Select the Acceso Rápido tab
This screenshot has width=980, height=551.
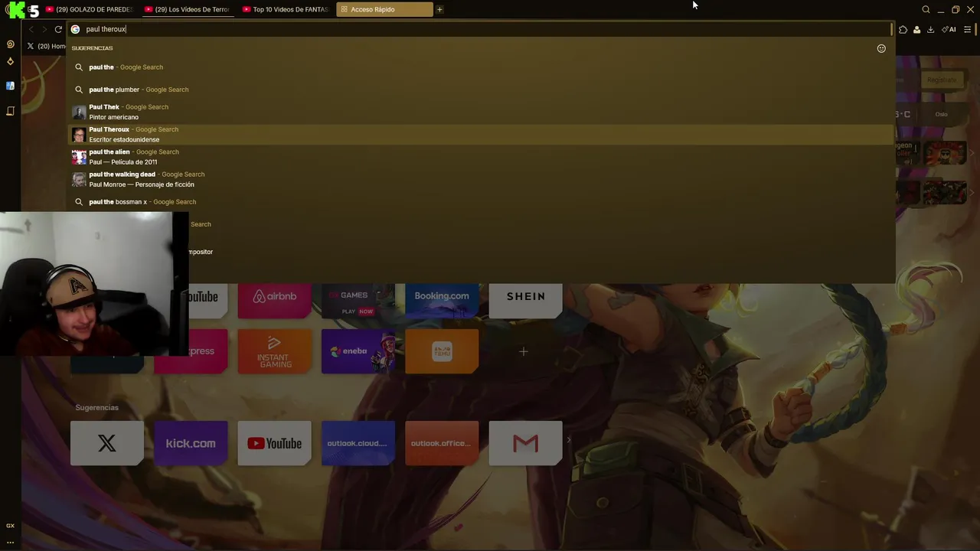click(384, 9)
